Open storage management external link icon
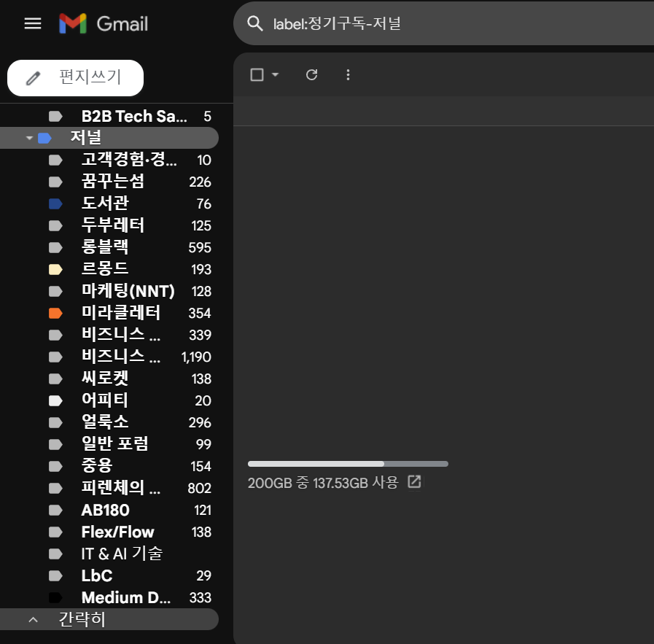 [414, 481]
